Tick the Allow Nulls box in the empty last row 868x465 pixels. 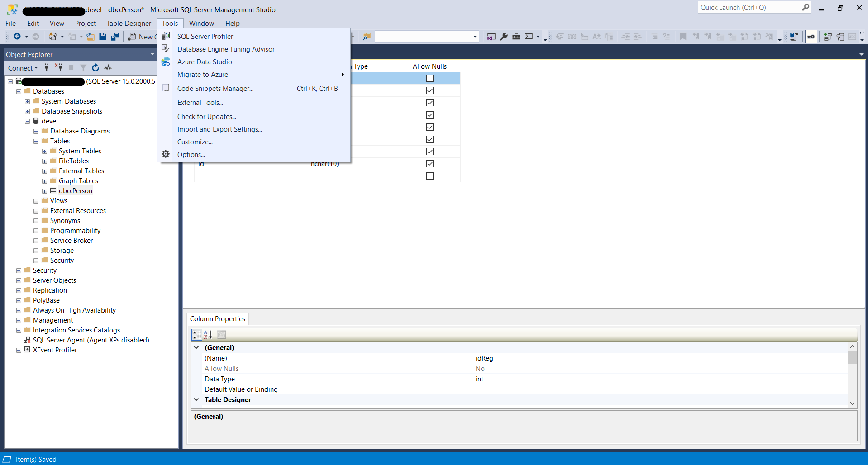pos(429,176)
